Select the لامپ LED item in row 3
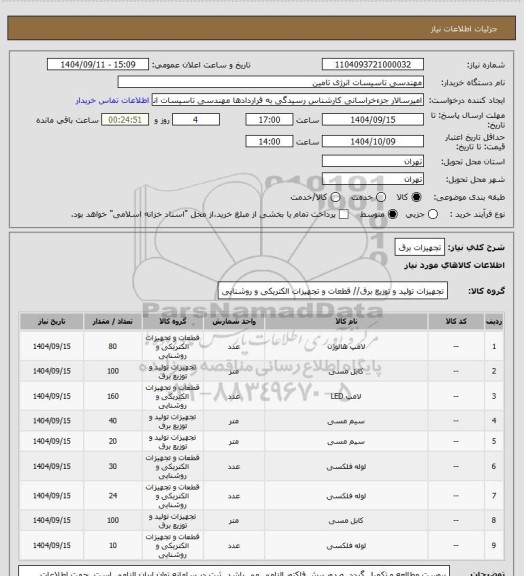The height and width of the screenshot is (576, 524). pos(346,396)
